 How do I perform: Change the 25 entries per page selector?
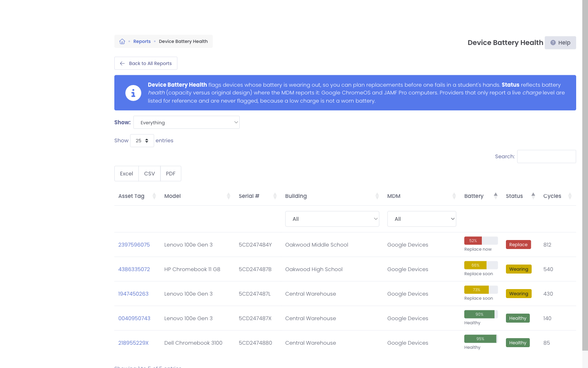point(142,141)
